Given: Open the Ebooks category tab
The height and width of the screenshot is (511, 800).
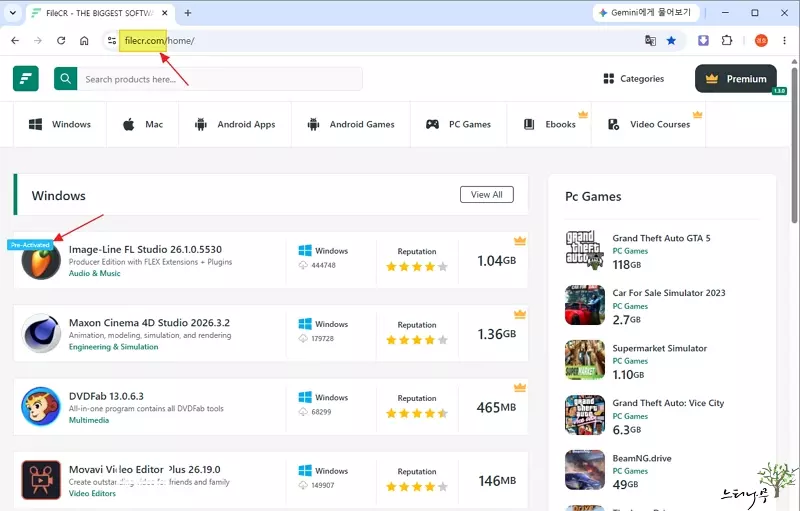Looking at the screenshot, I should [x=549, y=124].
